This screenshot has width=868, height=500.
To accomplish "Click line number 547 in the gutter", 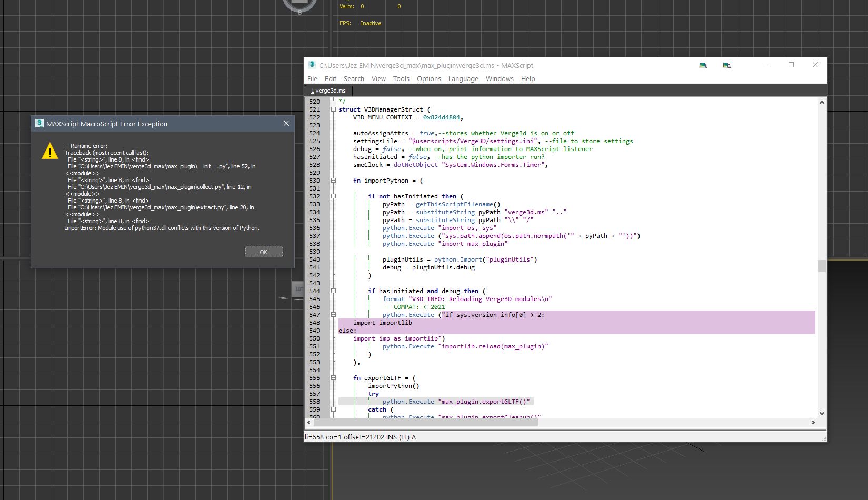I will pyautogui.click(x=314, y=315).
